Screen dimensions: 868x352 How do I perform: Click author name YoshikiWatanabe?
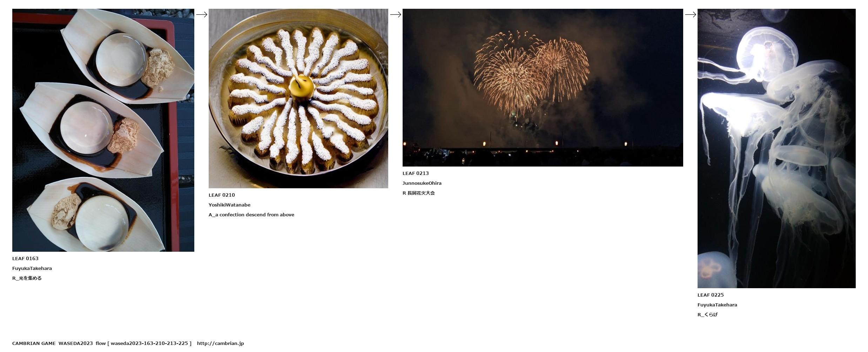click(229, 205)
